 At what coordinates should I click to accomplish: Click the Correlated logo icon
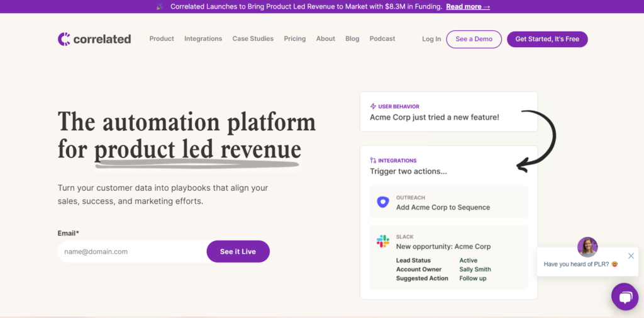click(64, 39)
